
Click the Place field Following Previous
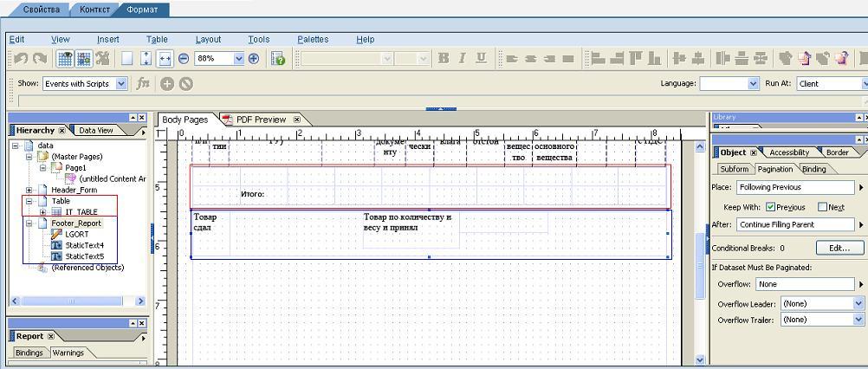(x=795, y=188)
